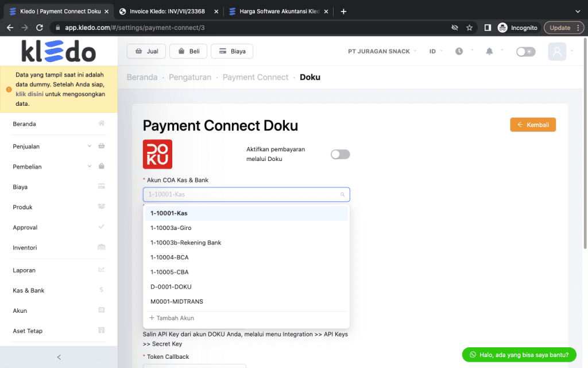The width and height of the screenshot is (588, 368).
Task: Click the search magnifier in account field
Action: click(x=342, y=194)
